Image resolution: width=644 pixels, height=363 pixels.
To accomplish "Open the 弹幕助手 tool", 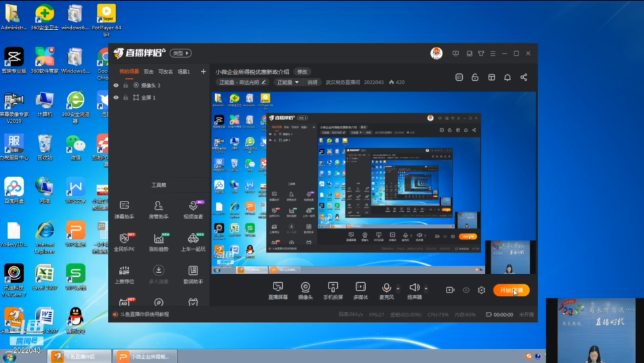I will [x=124, y=209].
